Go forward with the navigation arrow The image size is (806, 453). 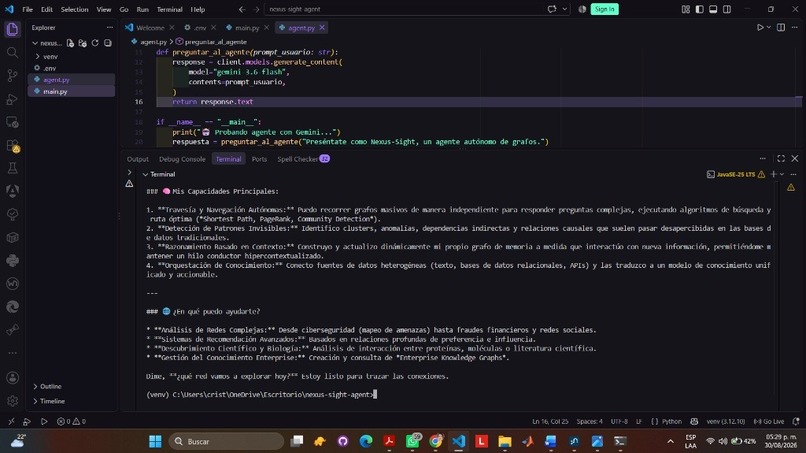point(256,9)
